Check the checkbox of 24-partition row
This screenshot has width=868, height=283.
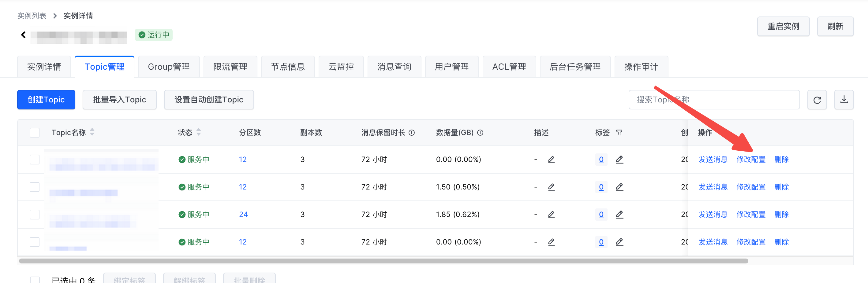coord(34,215)
